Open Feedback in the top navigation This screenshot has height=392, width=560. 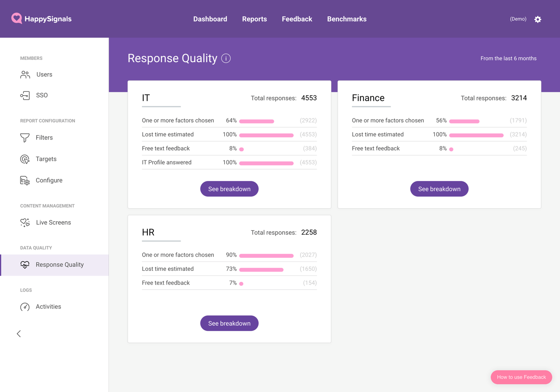click(297, 19)
